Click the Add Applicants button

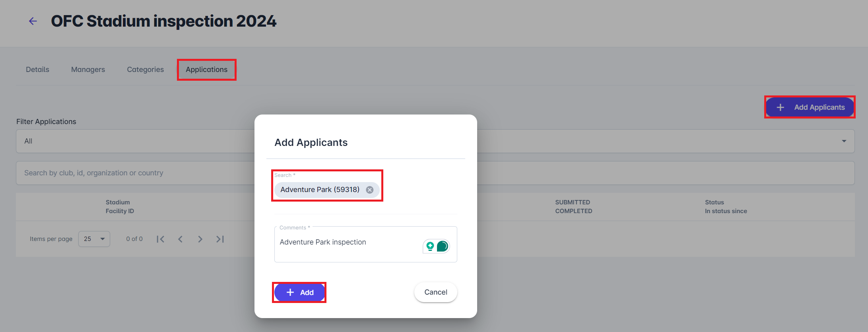(810, 107)
